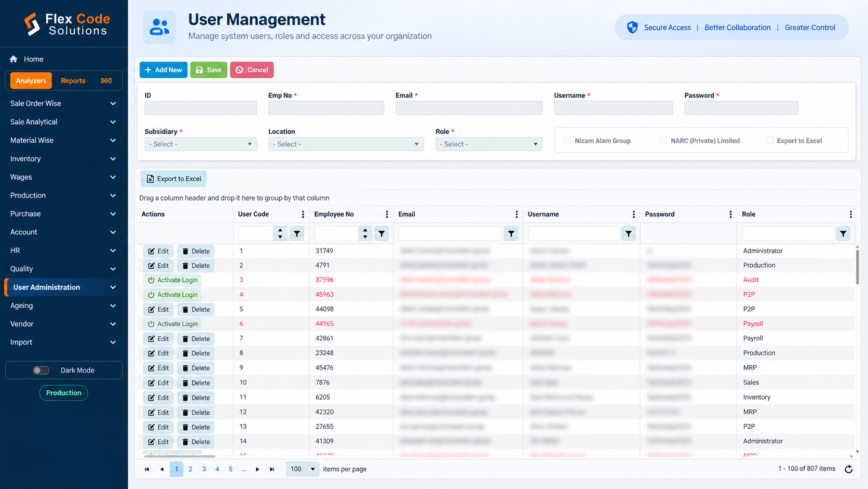Image resolution: width=868 pixels, height=489 pixels.
Task: Open the Location dropdown
Action: [346, 144]
